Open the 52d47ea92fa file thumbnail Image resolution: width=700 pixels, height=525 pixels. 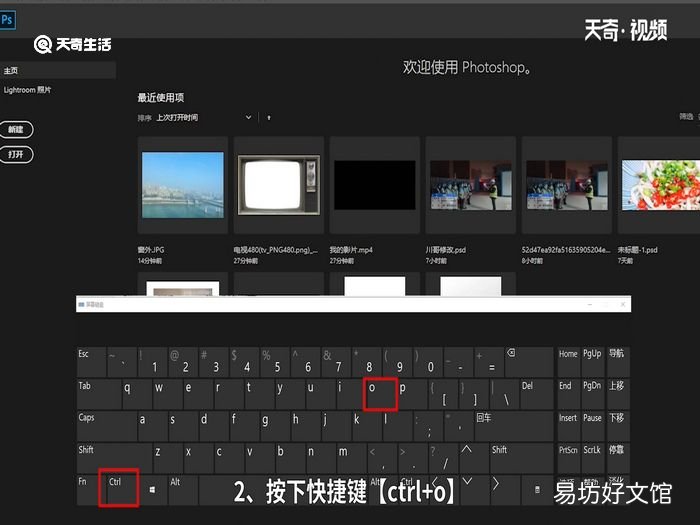567,185
